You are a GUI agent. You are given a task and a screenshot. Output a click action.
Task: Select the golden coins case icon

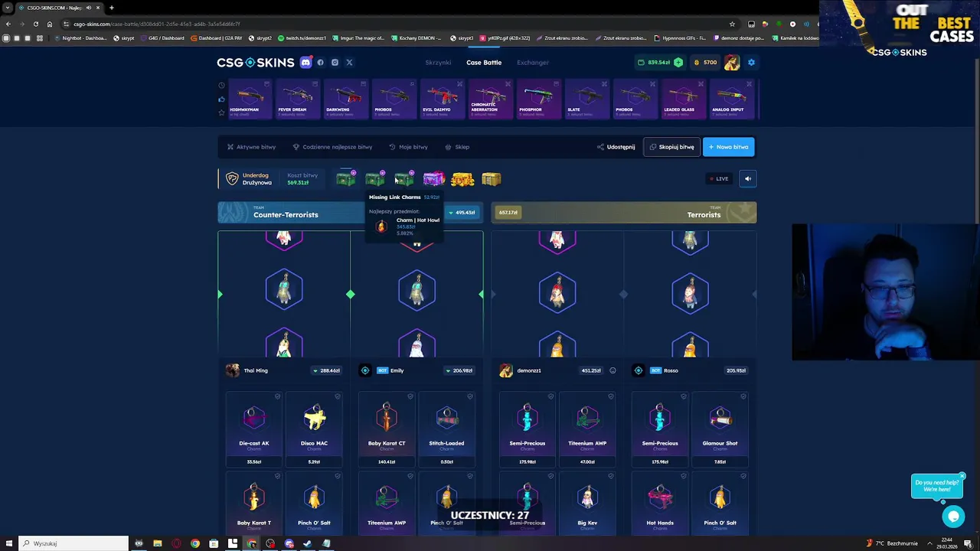(x=462, y=179)
